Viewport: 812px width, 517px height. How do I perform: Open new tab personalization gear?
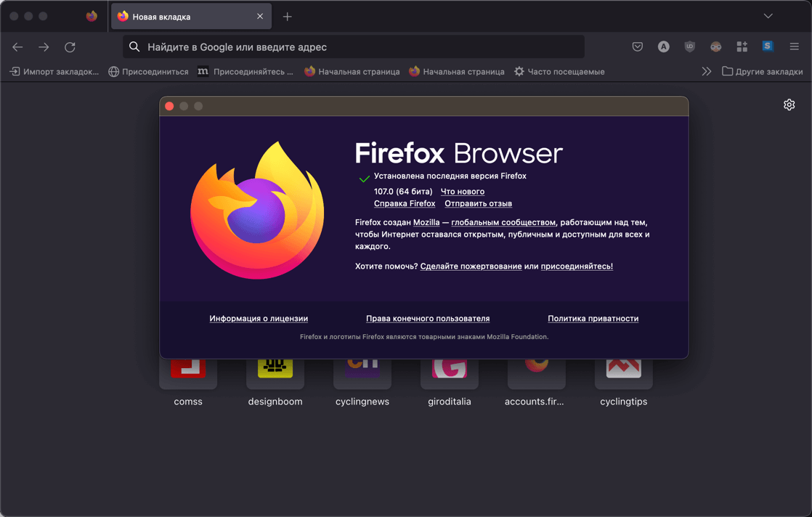point(789,105)
